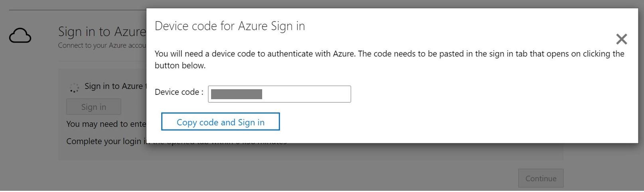Click the "You may need to" text line
The image size is (644, 192).
pos(106,124)
